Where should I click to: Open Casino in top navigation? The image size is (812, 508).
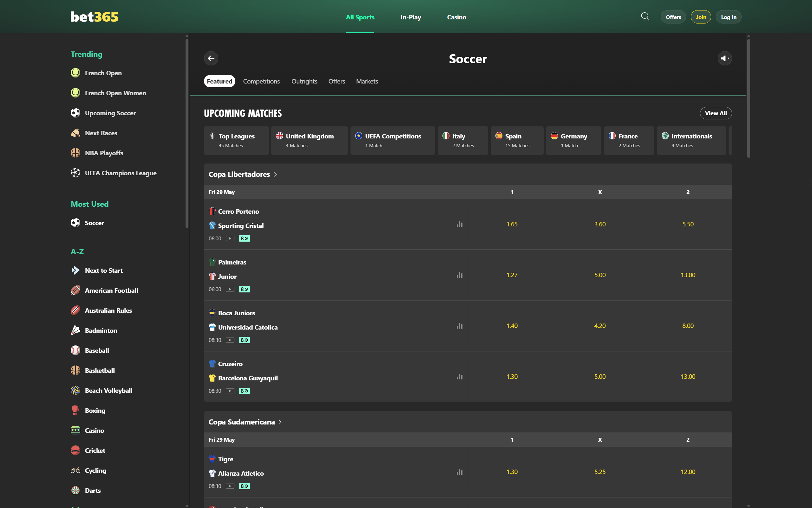(x=457, y=17)
